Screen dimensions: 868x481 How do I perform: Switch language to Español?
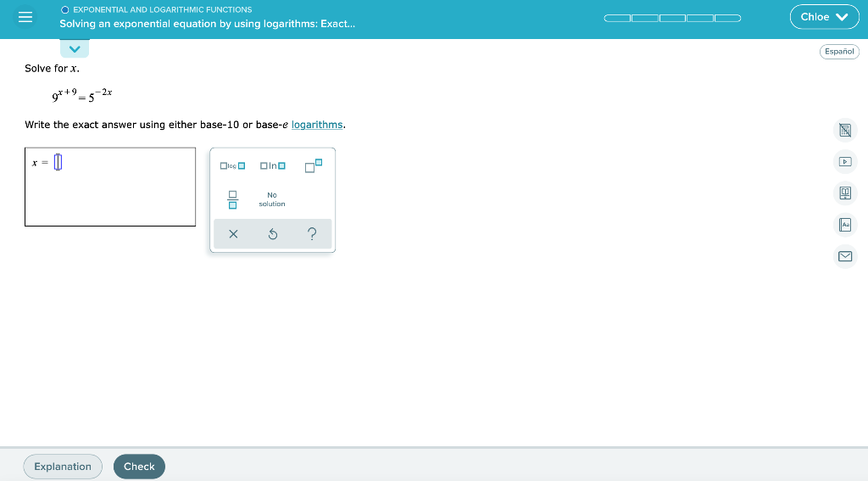[839, 52]
